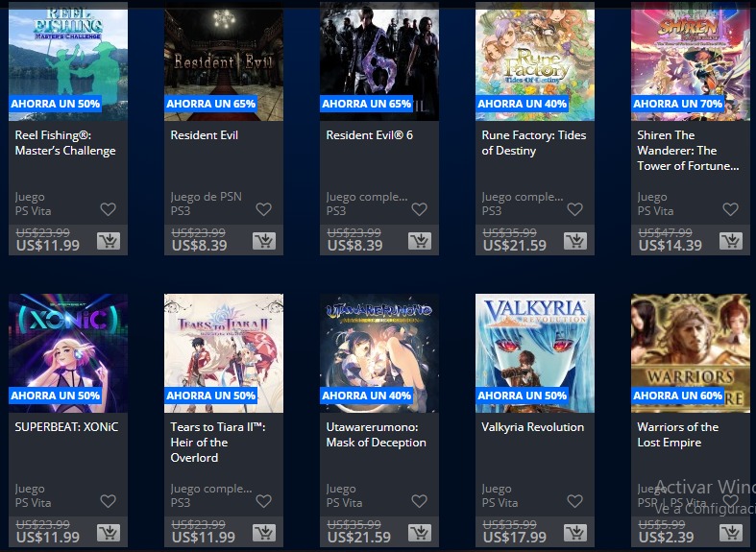756x552 pixels.
Task: Add Resident Evil to cart
Action: pyautogui.click(x=264, y=241)
